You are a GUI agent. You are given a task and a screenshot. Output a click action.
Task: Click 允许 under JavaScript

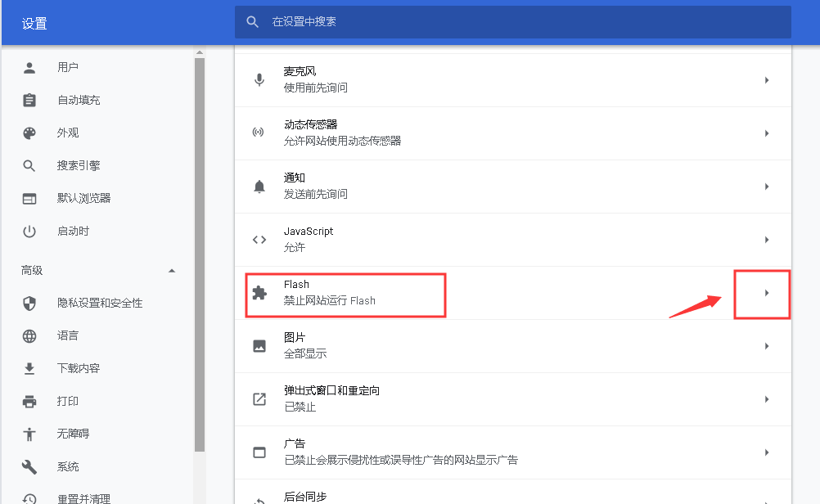[x=295, y=248]
